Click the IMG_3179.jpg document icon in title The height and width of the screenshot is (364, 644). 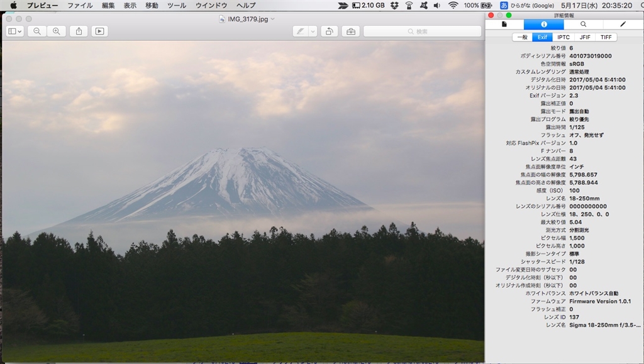(x=222, y=19)
